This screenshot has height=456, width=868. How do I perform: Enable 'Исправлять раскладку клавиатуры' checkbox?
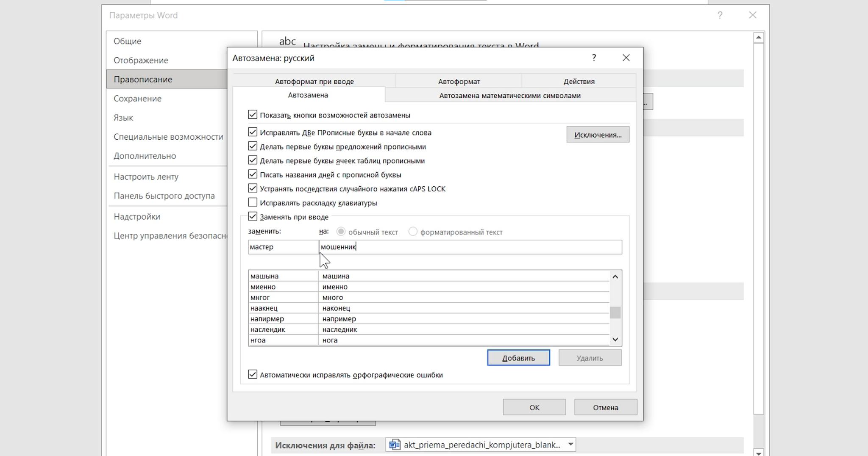pyautogui.click(x=253, y=202)
